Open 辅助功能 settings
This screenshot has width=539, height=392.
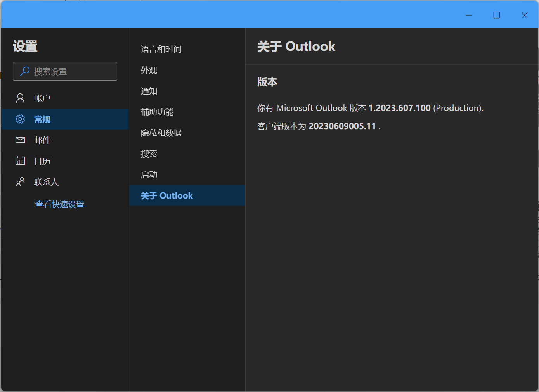[187, 112]
